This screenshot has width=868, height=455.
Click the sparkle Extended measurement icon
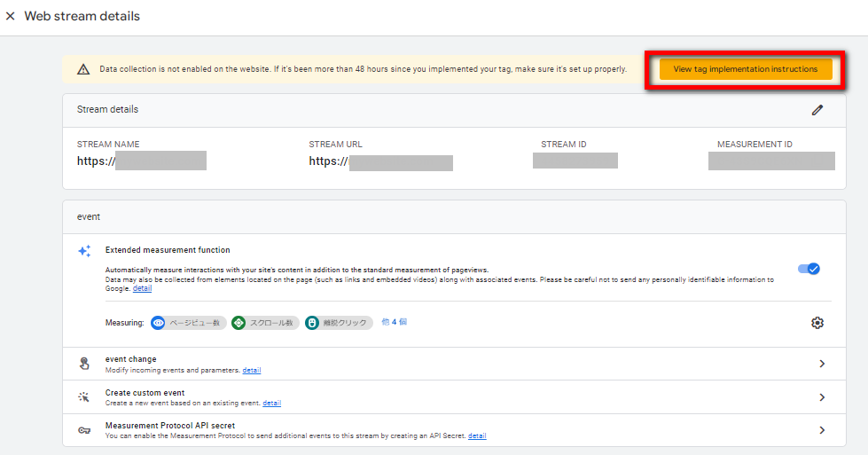pyautogui.click(x=84, y=251)
